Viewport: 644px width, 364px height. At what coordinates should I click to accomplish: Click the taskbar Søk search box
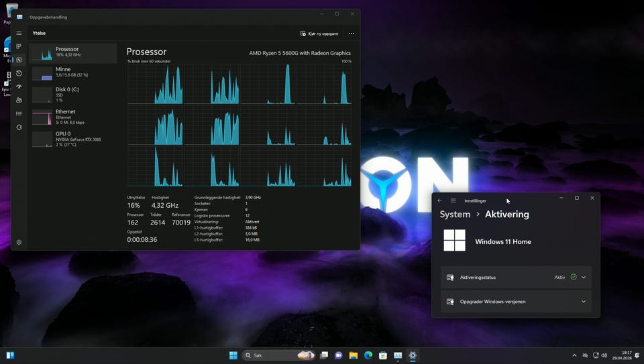(278, 355)
